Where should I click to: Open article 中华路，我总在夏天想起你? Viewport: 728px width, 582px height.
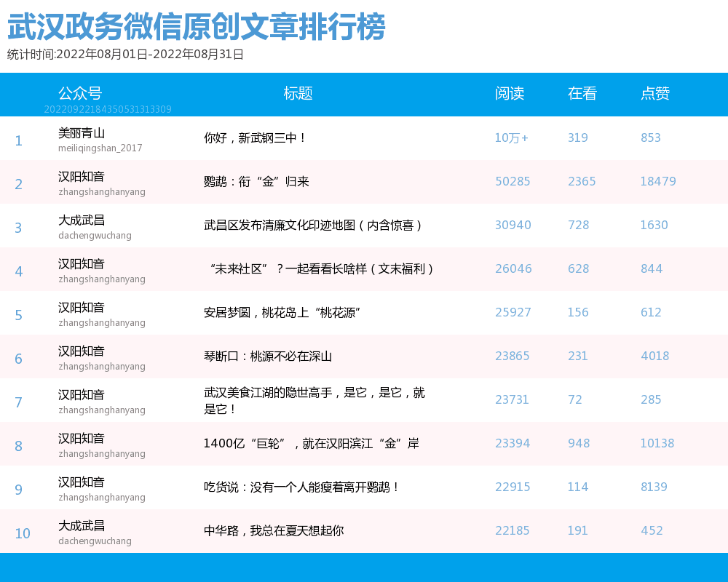point(274,530)
